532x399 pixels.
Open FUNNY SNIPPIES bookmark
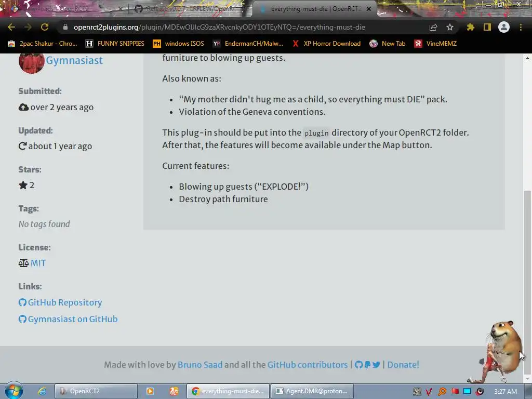[115, 44]
